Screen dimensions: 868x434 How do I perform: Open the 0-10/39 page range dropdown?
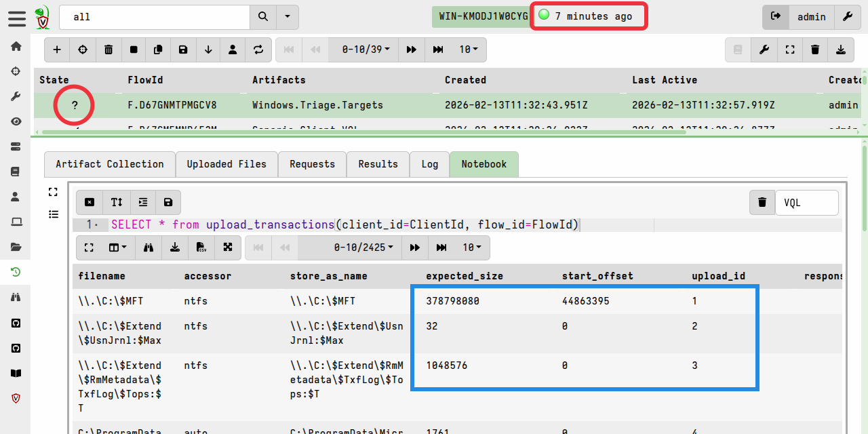coord(363,50)
